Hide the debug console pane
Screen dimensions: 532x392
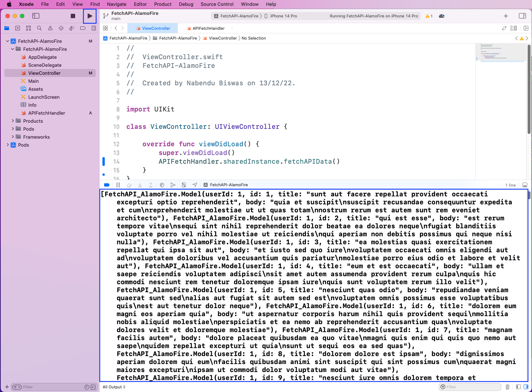point(525,185)
